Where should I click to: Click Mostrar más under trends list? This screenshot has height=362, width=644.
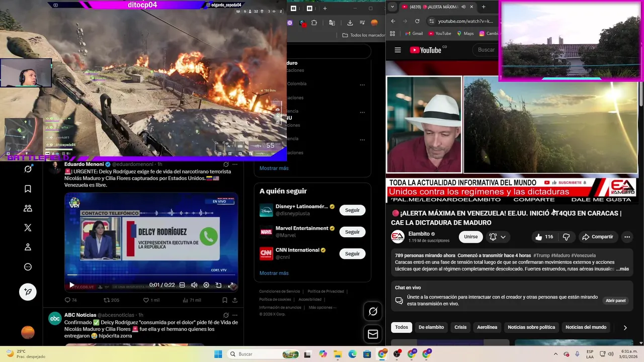click(x=274, y=168)
